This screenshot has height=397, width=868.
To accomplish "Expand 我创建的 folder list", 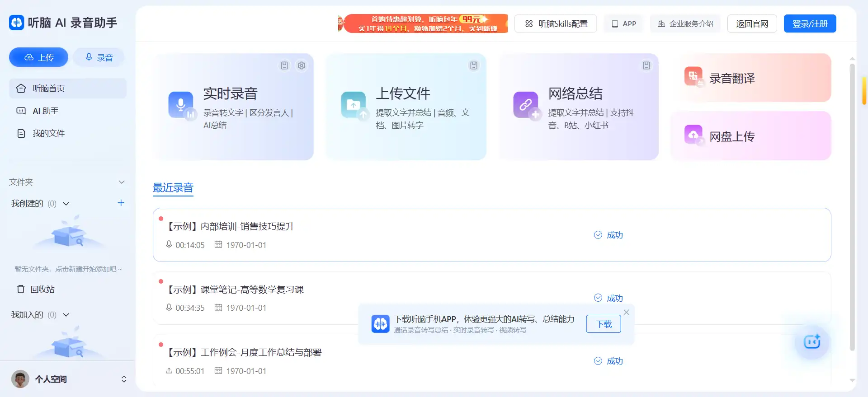I will pos(66,204).
